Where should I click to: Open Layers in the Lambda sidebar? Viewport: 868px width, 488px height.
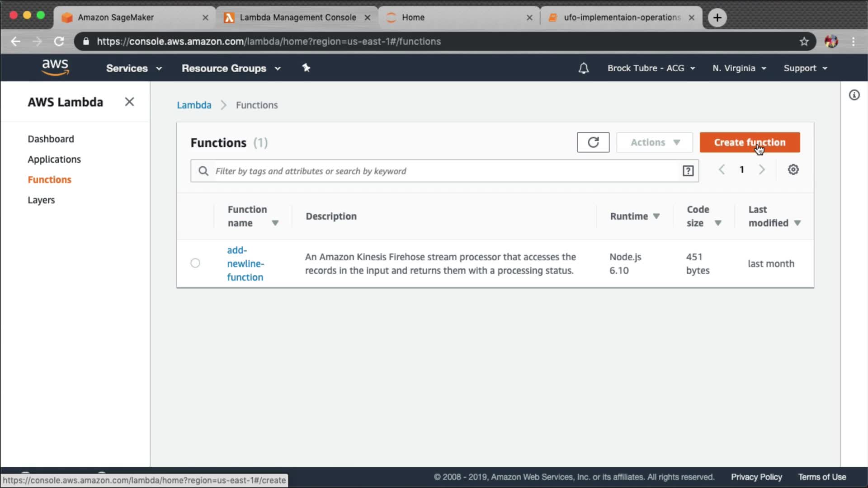(x=41, y=200)
